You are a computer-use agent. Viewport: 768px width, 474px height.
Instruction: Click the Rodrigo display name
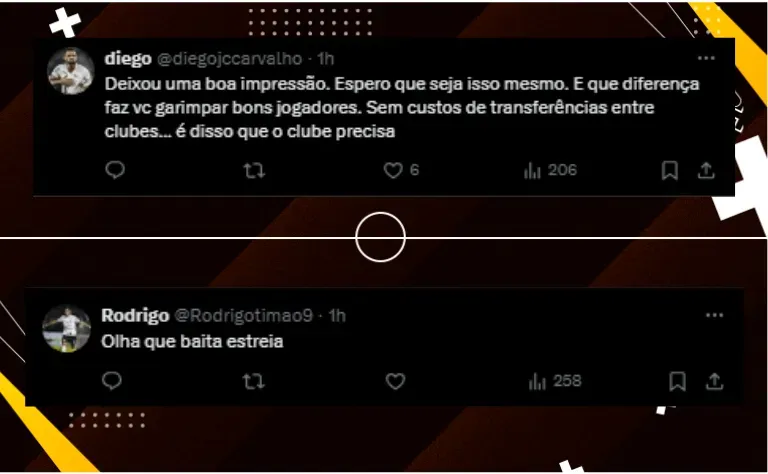(135, 316)
